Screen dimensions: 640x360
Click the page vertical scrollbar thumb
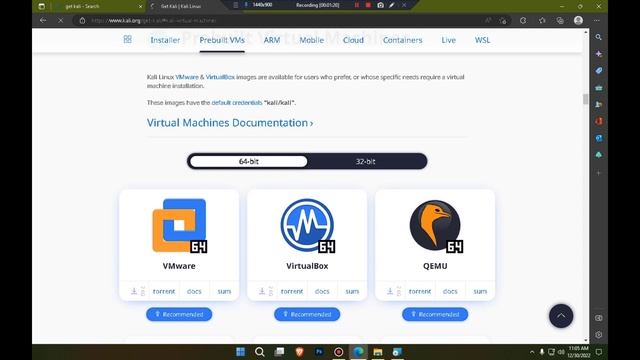pos(586,99)
